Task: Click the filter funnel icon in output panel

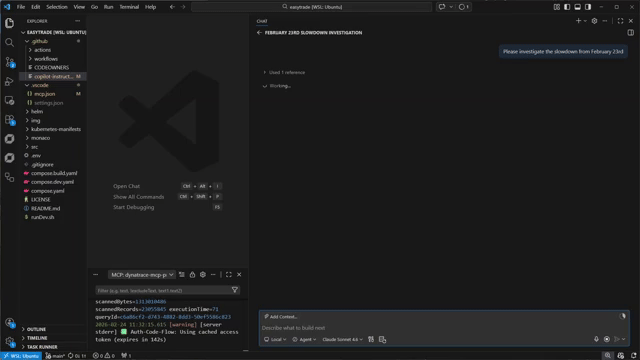Action: 235,290
